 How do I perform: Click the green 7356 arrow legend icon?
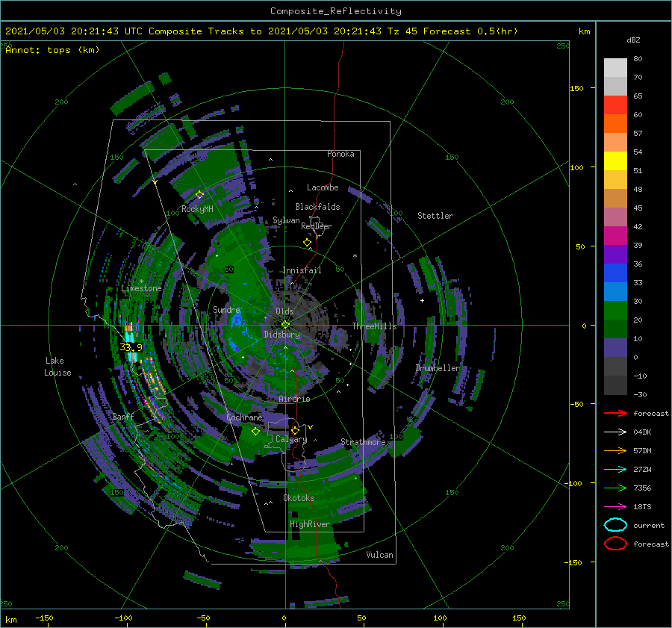(615, 488)
